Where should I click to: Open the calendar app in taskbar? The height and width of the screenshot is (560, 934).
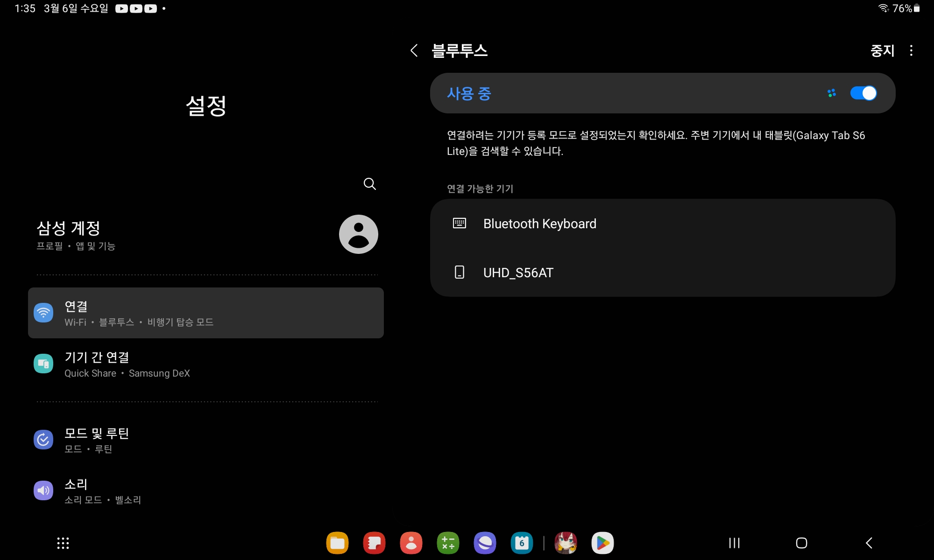(522, 543)
